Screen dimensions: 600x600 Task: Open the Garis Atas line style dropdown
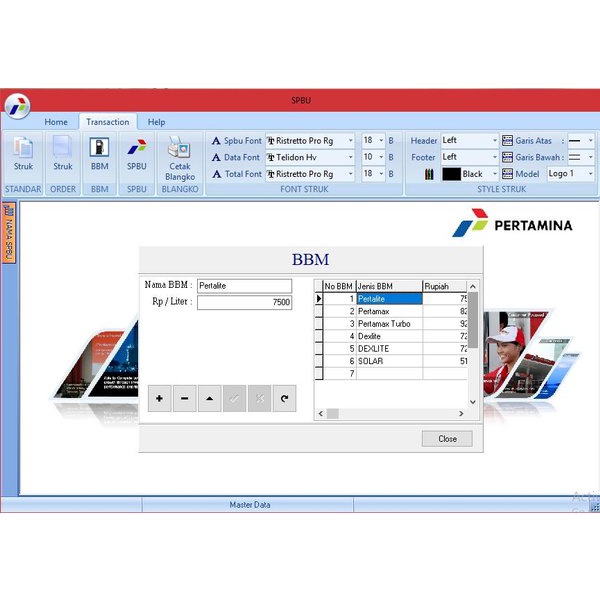(590, 140)
